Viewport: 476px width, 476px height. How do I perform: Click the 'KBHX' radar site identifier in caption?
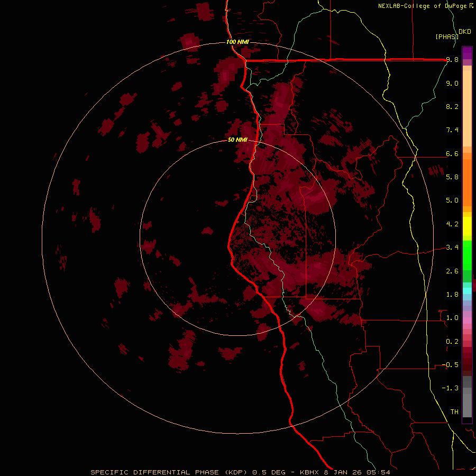click(x=309, y=472)
